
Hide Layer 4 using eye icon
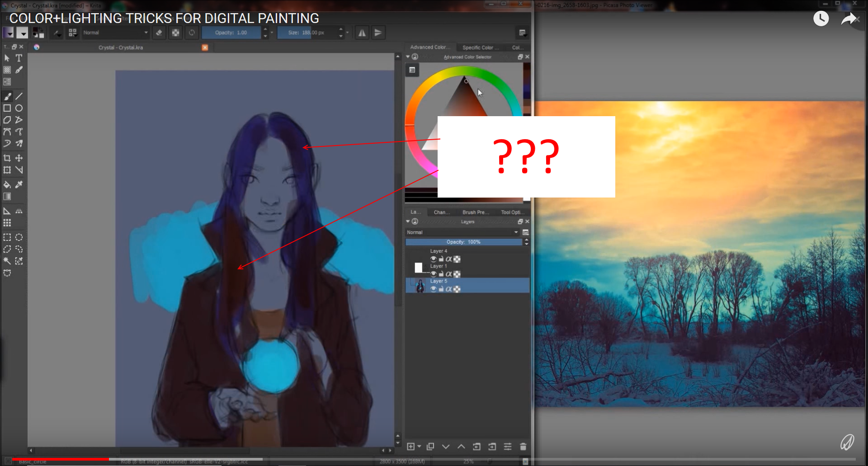click(433, 259)
